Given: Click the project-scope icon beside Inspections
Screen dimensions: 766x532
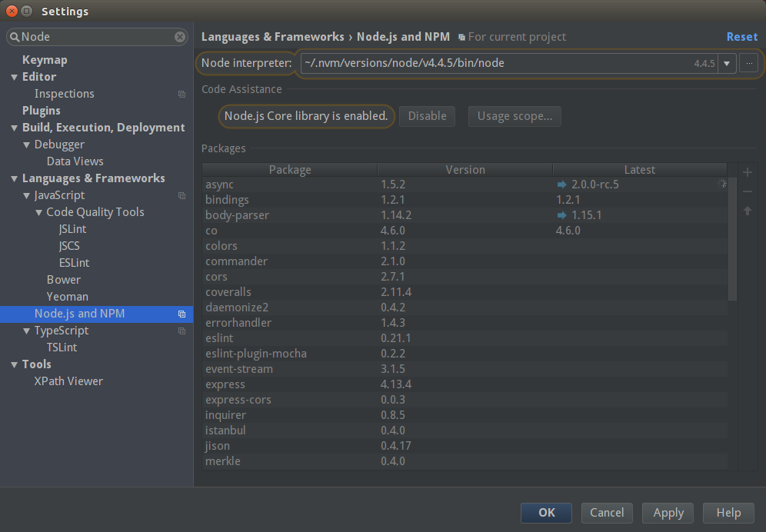Looking at the screenshot, I should (182, 95).
